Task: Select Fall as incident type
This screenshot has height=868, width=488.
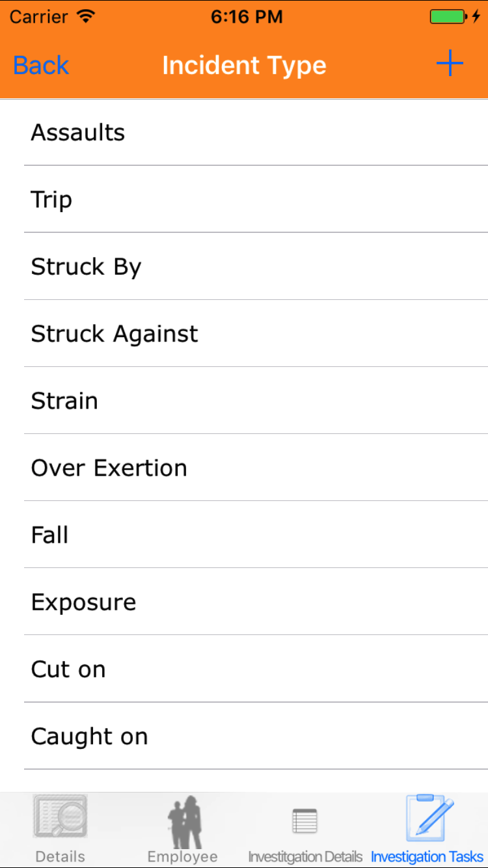Action: point(256,535)
